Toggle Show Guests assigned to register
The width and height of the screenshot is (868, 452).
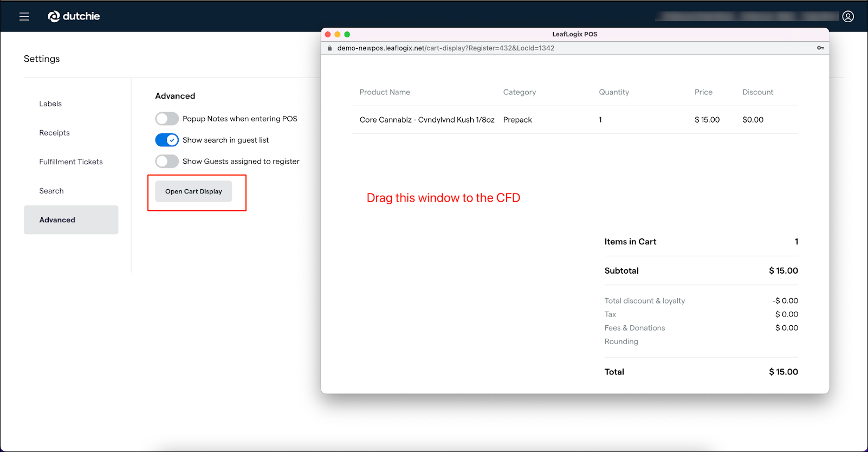click(x=167, y=162)
